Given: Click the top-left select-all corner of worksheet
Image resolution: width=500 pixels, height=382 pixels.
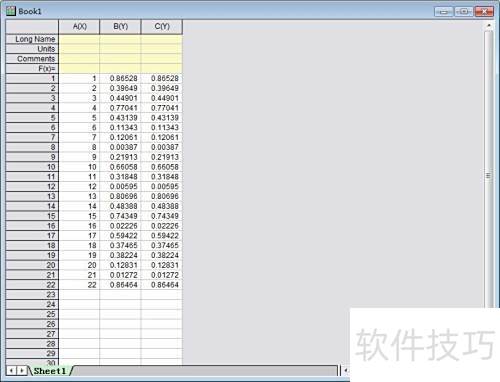Looking at the screenshot, I should tap(32, 27).
